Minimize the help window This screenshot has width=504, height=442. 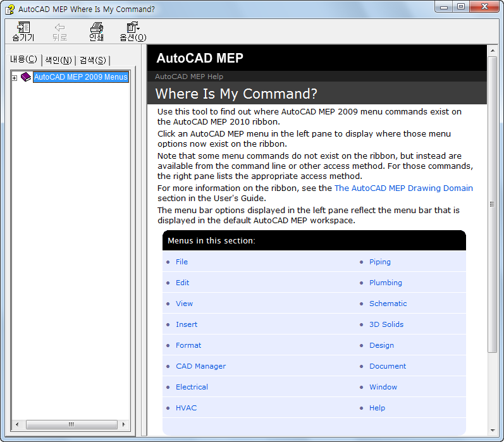pyautogui.click(x=444, y=6)
